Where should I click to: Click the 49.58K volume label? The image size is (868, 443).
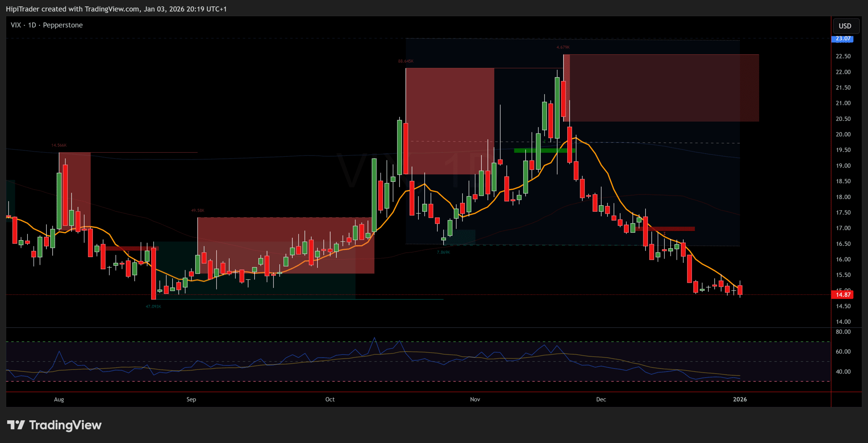click(198, 211)
